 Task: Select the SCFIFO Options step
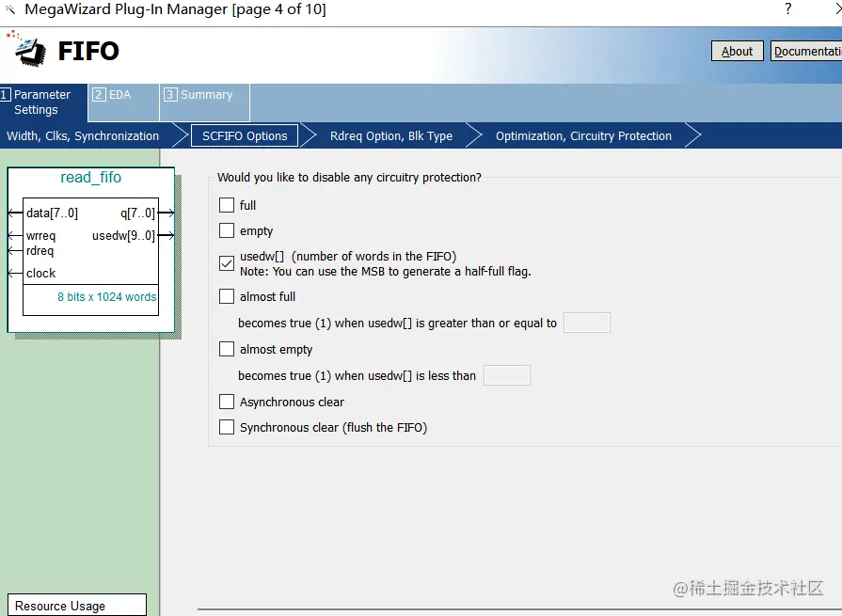click(245, 135)
